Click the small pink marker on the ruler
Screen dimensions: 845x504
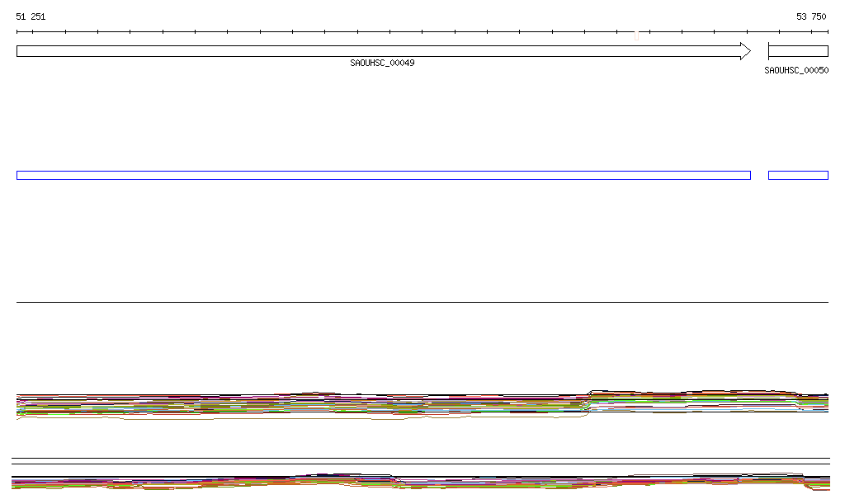click(x=636, y=35)
